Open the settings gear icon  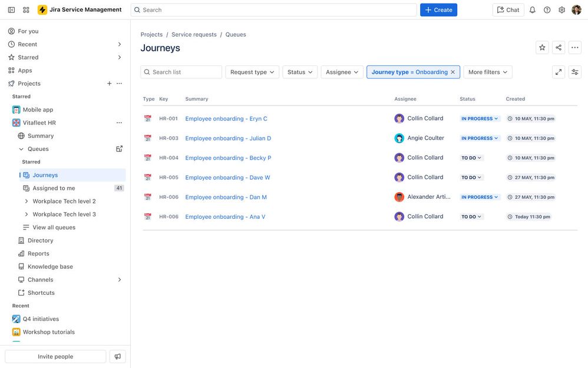[561, 10]
